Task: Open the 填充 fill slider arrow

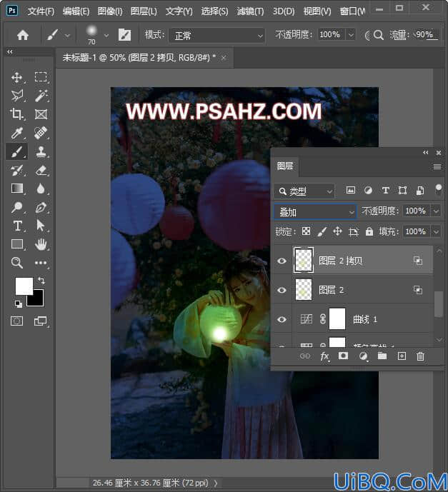Action: (x=436, y=232)
